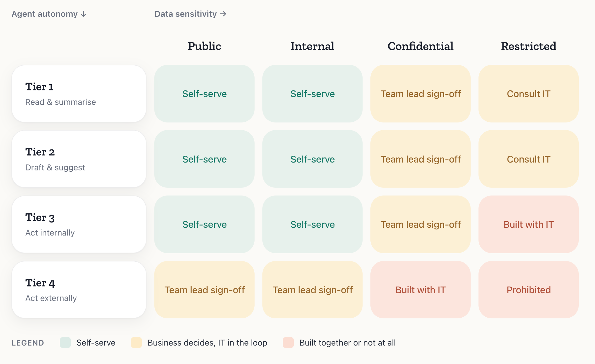
Task: Select Tier 1 Consult IT cell
Action: [x=529, y=94]
